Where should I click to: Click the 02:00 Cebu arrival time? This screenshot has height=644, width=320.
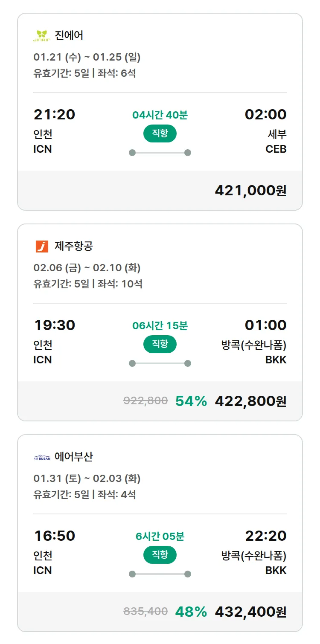(265, 114)
